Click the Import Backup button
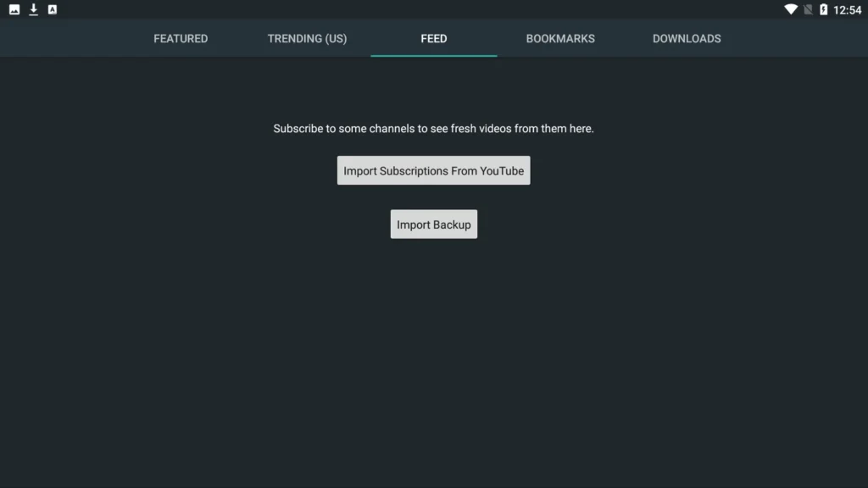 click(433, 224)
